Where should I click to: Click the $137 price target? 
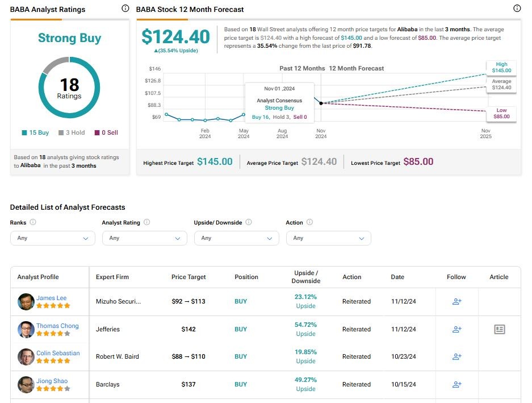pyautogui.click(x=188, y=385)
